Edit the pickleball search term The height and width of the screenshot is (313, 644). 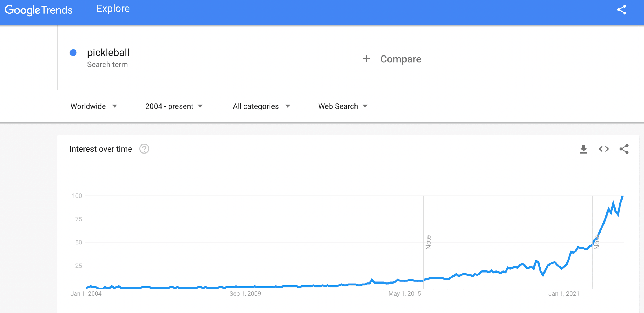[x=108, y=53]
